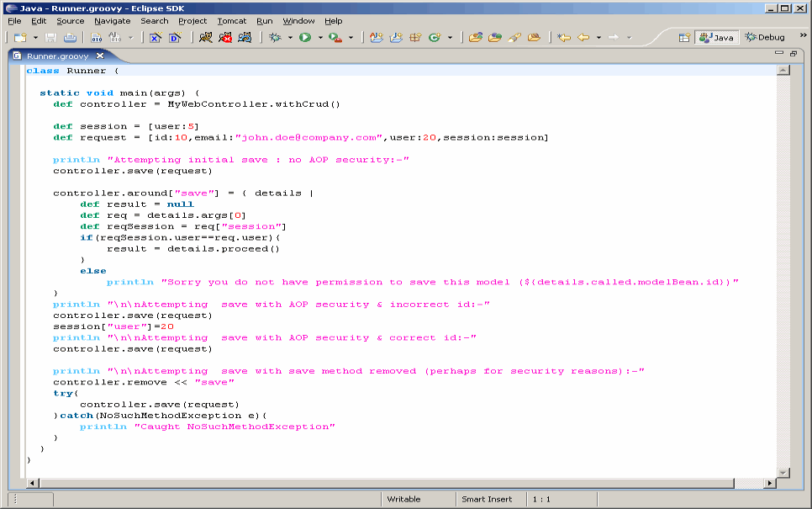The width and height of the screenshot is (812, 509).
Task: Click the Debug bug icon in toolbar
Action: (275, 38)
